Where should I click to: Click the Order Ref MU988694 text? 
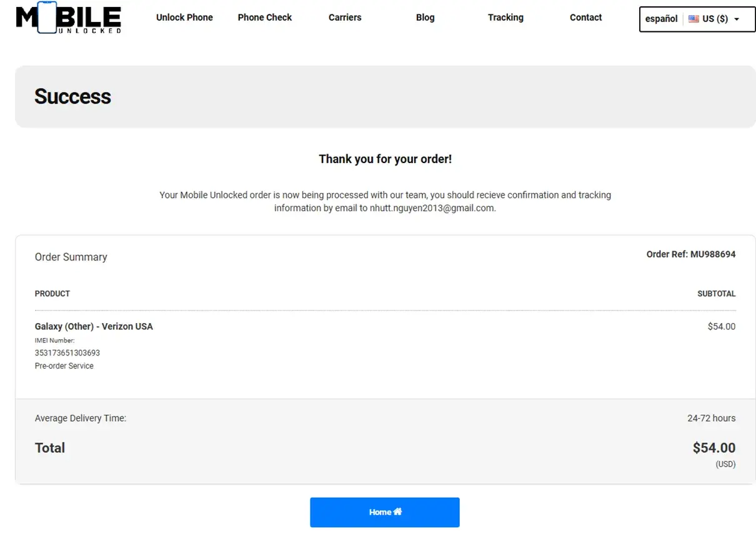tap(690, 254)
